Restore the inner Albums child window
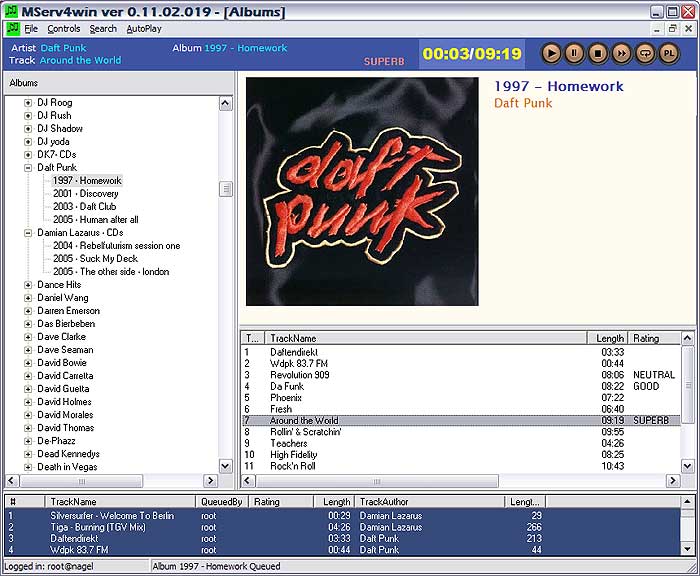 (673, 29)
